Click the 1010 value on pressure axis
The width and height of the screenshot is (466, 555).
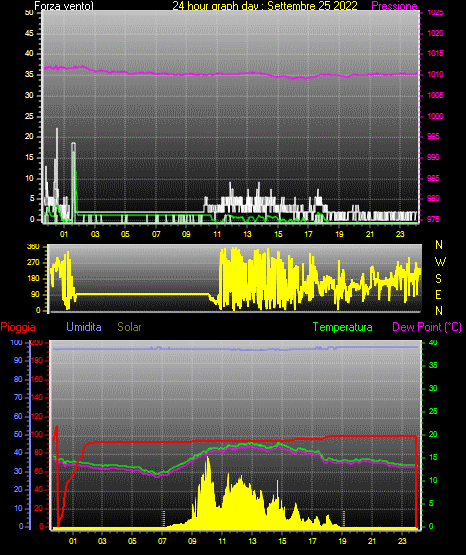click(x=435, y=74)
